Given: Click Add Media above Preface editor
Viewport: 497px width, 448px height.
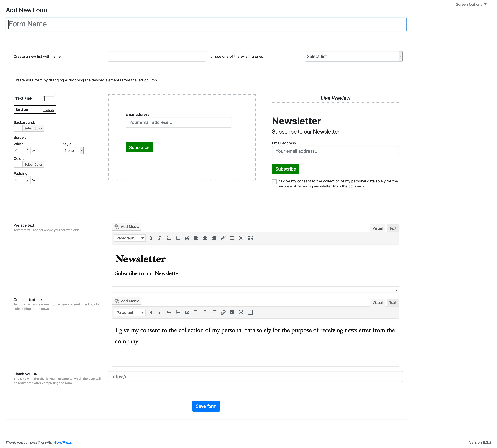Looking at the screenshot, I should tap(127, 226).
